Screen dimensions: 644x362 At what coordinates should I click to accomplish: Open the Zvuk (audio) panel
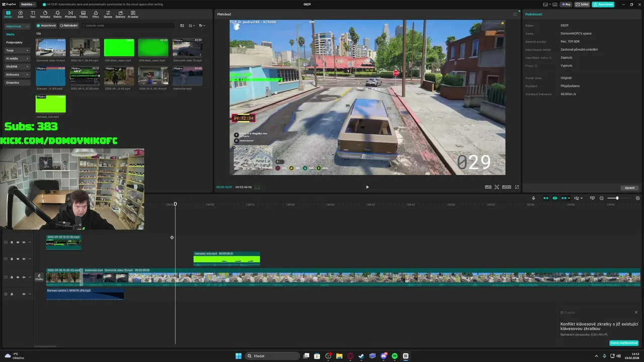(20, 14)
